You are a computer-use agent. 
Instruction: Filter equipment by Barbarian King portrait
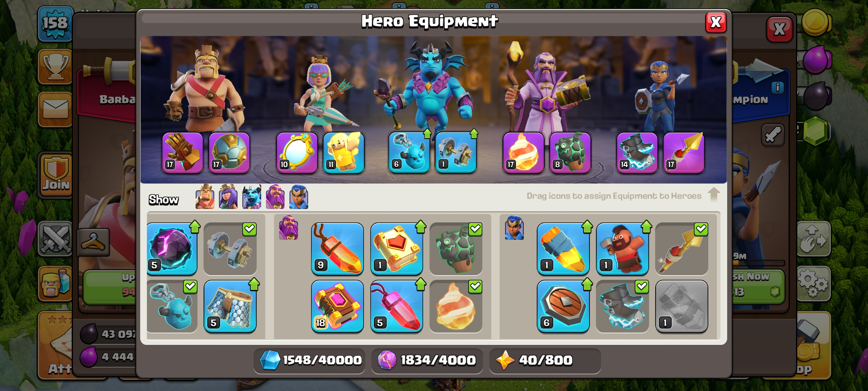tap(205, 197)
